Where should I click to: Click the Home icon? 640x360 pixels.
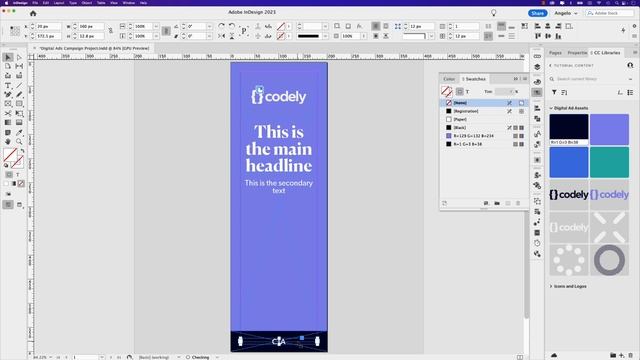click(x=33, y=13)
